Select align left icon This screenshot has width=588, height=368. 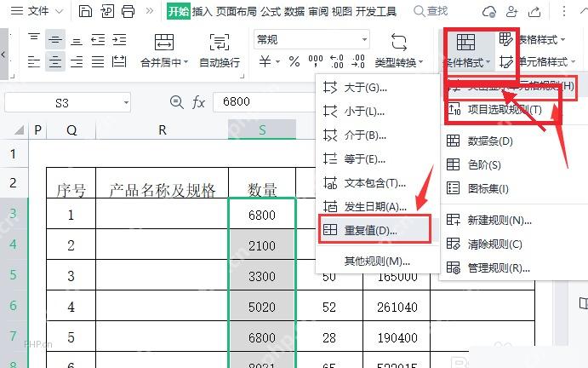coord(34,61)
